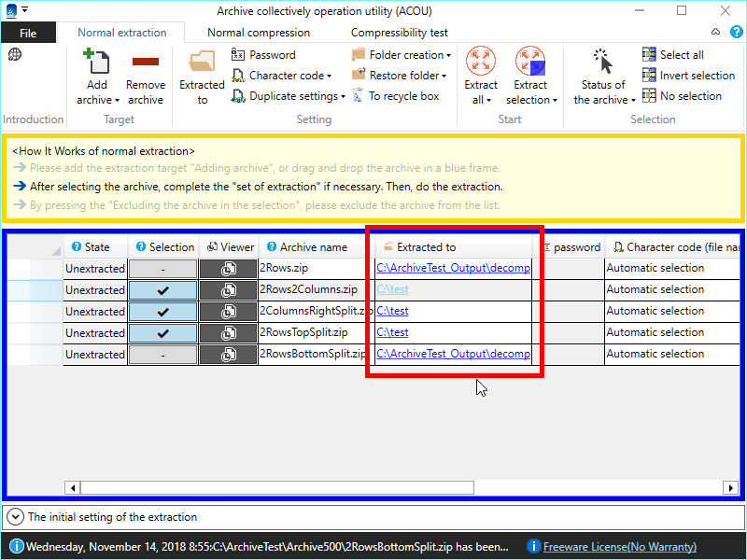747x560 pixels.
Task: Expand the Character code dropdown
Action: (289, 76)
